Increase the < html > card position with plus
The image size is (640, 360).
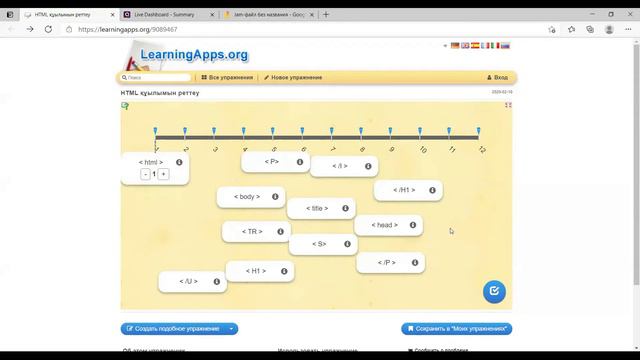click(x=163, y=174)
